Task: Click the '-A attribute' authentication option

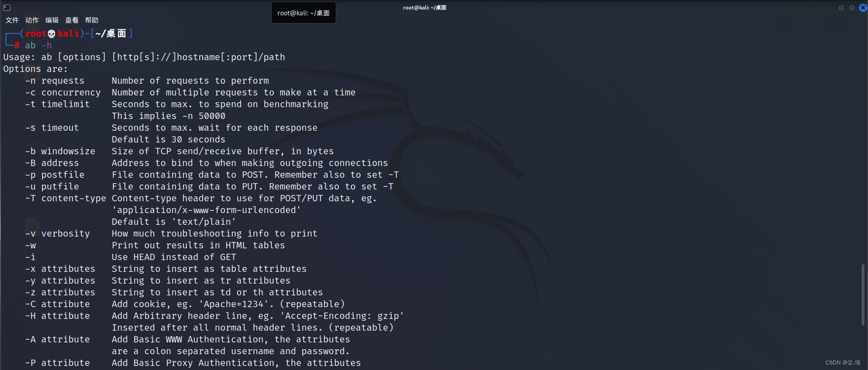Action: [188, 339]
